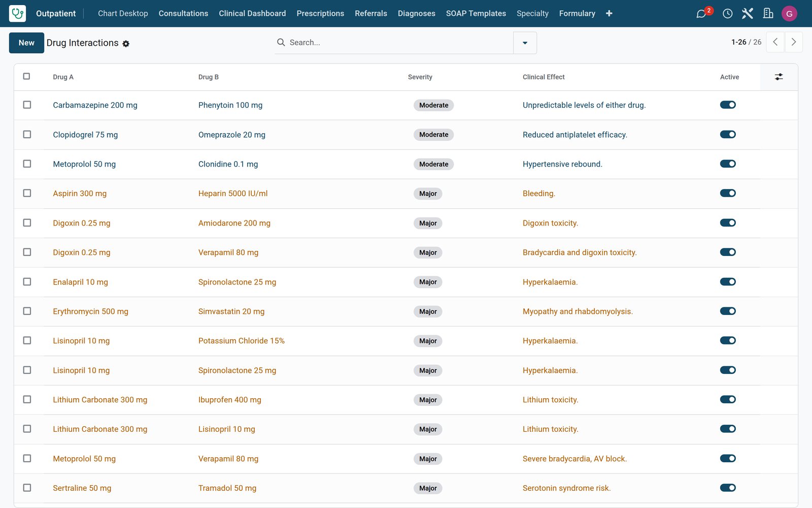Open the SOAP Templates menu
The width and height of the screenshot is (812, 508).
[476, 13]
